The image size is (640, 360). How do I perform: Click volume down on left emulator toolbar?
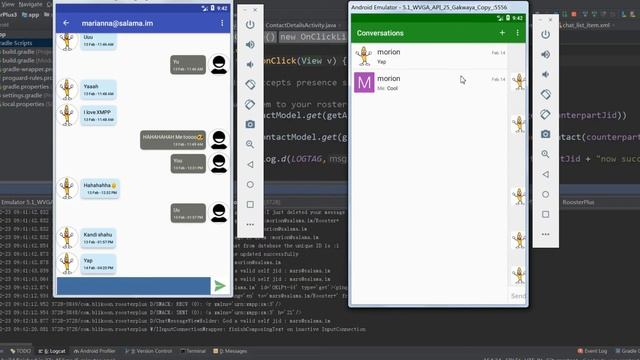click(x=250, y=64)
